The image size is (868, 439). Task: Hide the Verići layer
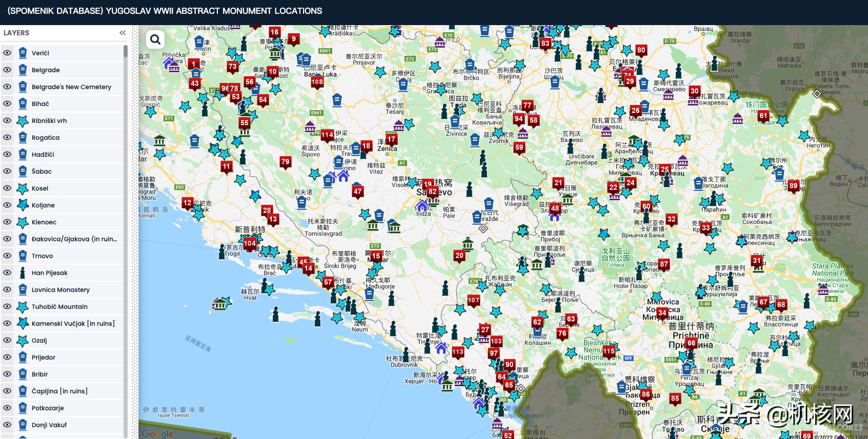(7, 53)
